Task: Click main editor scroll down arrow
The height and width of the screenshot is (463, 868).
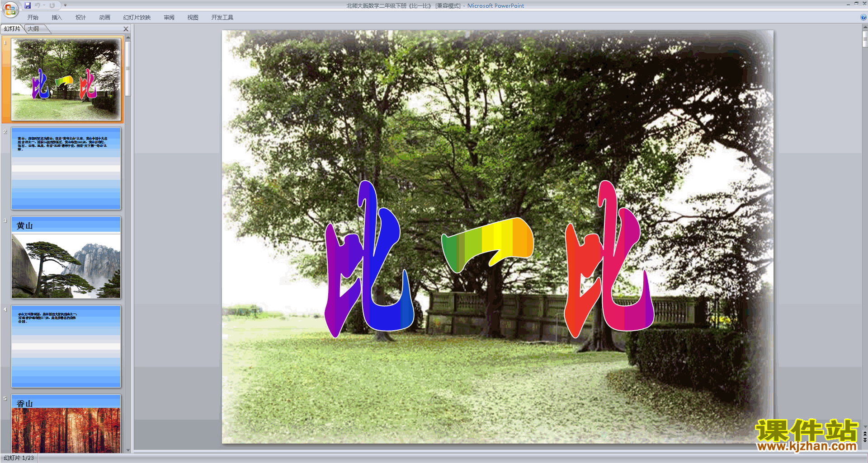Action: (x=865, y=426)
